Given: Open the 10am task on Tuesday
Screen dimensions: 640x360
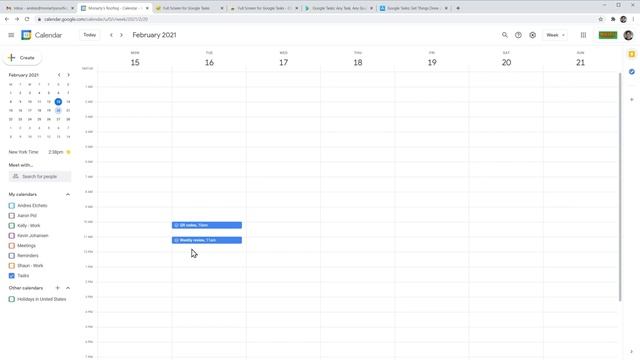Looking at the screenshot, I should pos(207,225).
